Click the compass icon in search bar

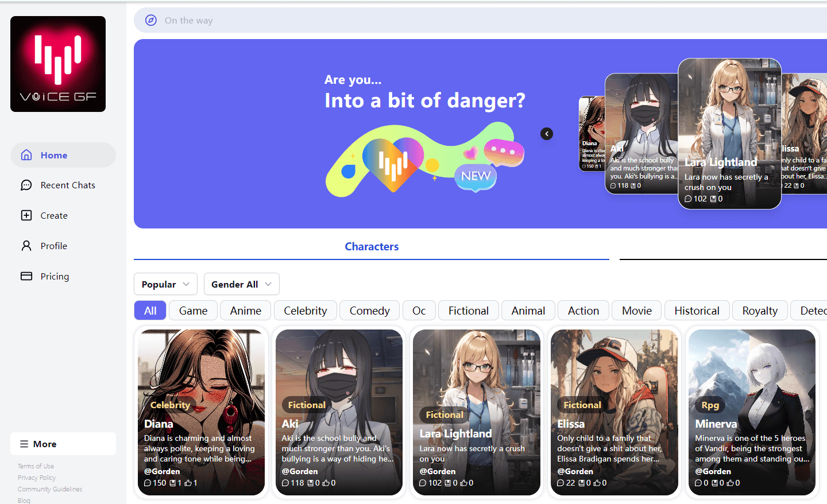pyautogui.click(x=151, y=20)
